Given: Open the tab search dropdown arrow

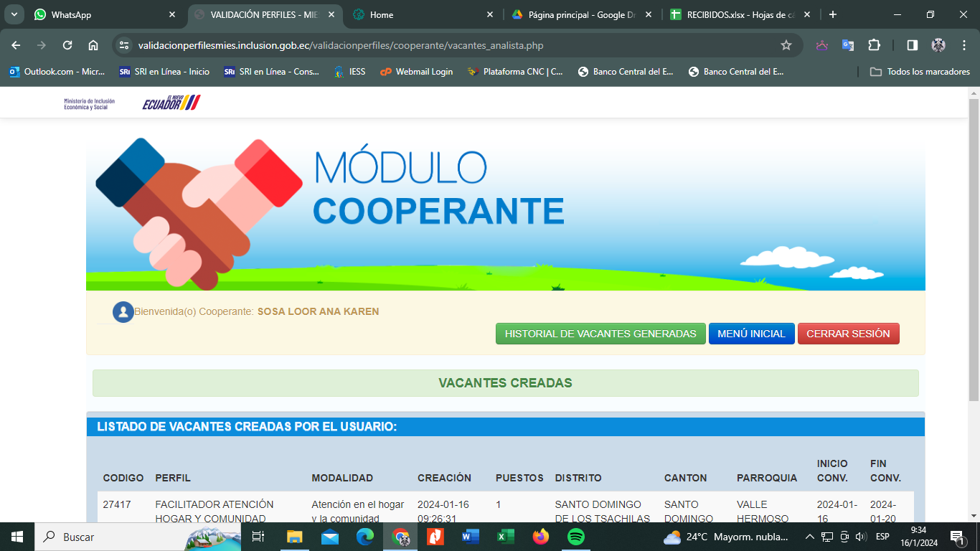Looking at the screenshot, I should pos(14,14).
